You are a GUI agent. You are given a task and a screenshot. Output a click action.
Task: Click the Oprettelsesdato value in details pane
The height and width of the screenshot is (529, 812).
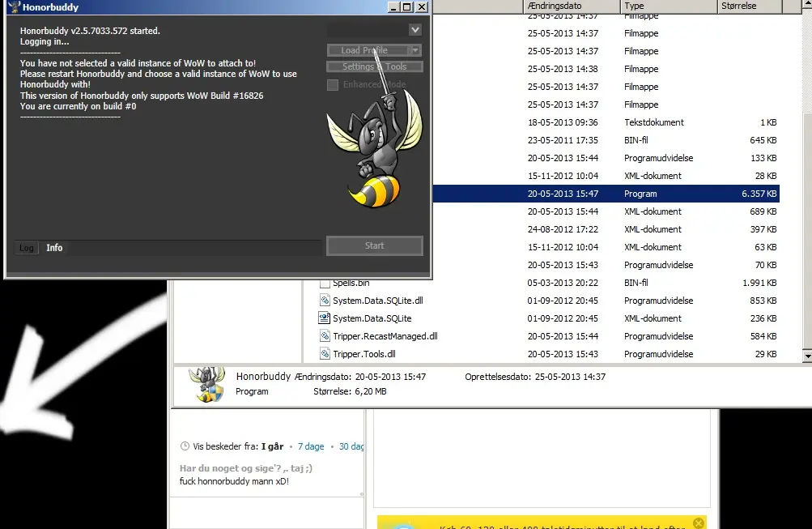pyautogui.click(x=570, y=377)
